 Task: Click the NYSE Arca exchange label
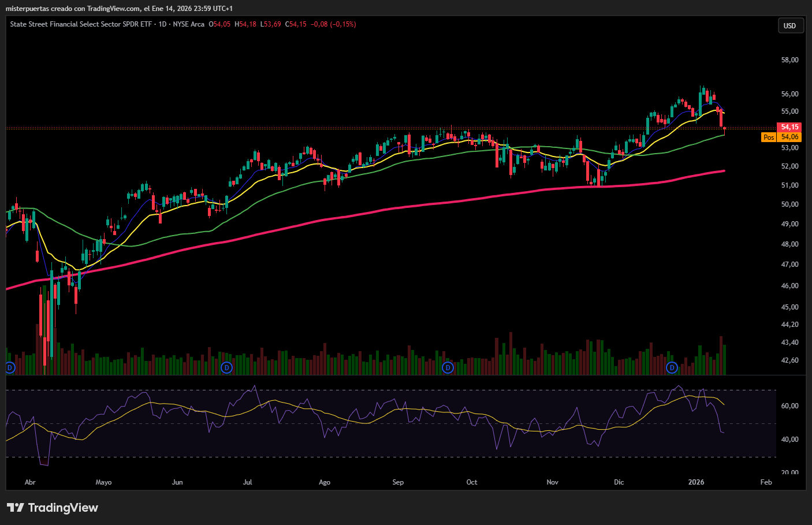(189, 24)
